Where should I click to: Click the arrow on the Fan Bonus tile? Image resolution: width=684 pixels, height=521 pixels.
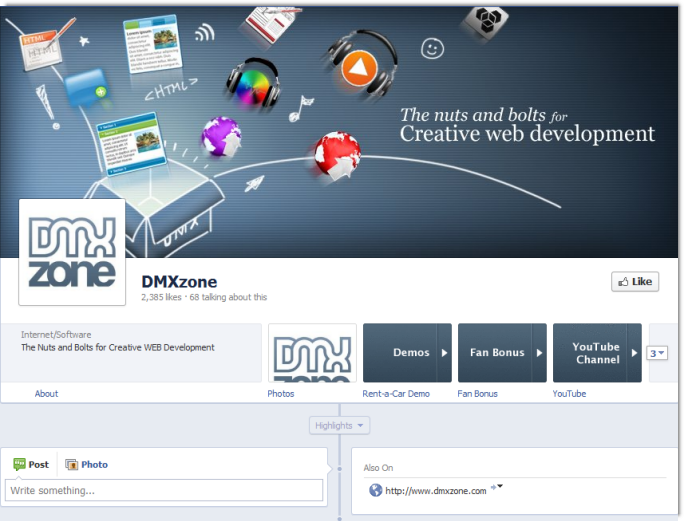pos(539,353)
